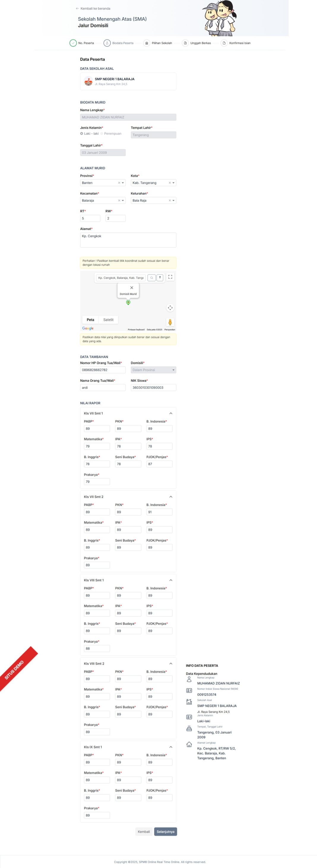Viewport: 317px width, 868px height.
Task: Go to Pilihan Sekolah step
Action: click(147, 43)
